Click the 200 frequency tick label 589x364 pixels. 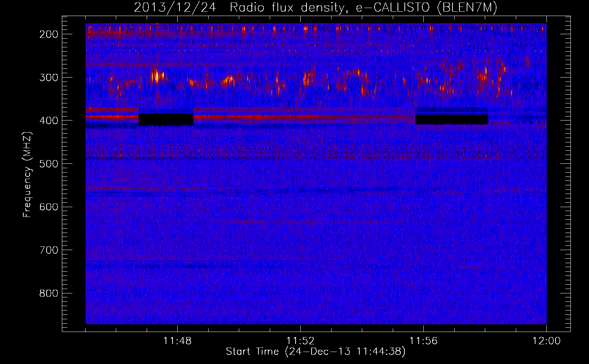(x=49, y=34)
